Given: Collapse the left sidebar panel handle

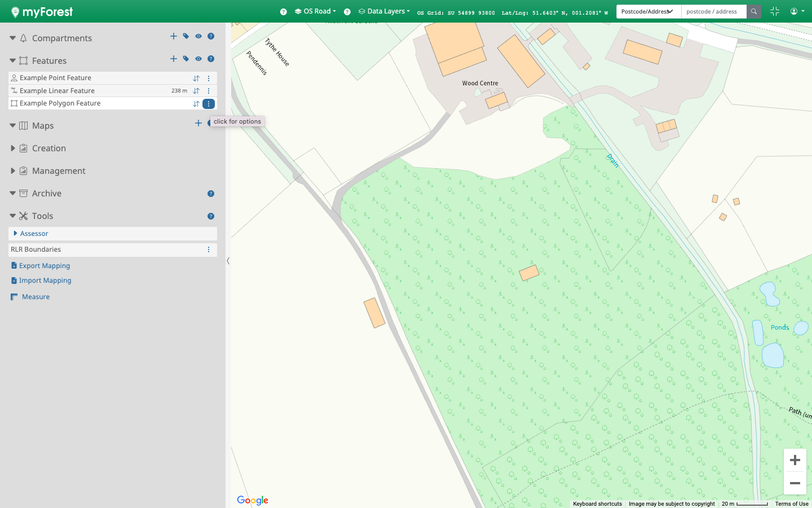Looking at the screenshot, I should [228, 261].
